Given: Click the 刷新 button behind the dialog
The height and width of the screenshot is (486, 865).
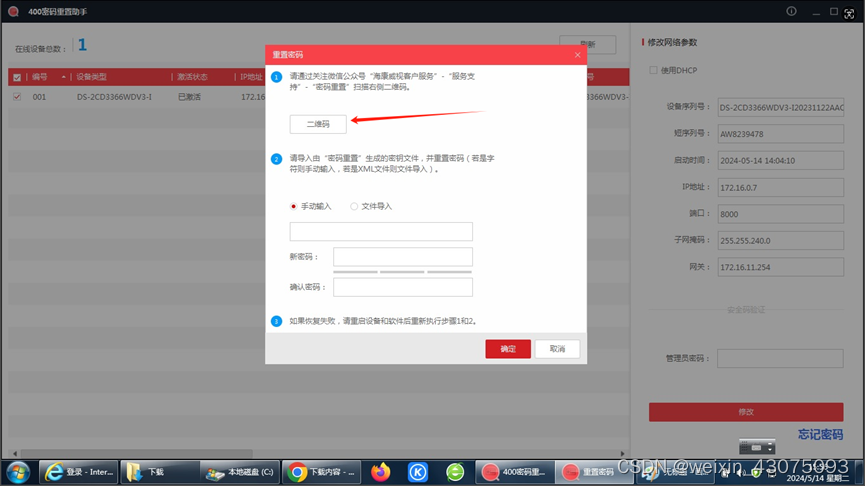Looking at the screenshot, I should click(588, 45).
